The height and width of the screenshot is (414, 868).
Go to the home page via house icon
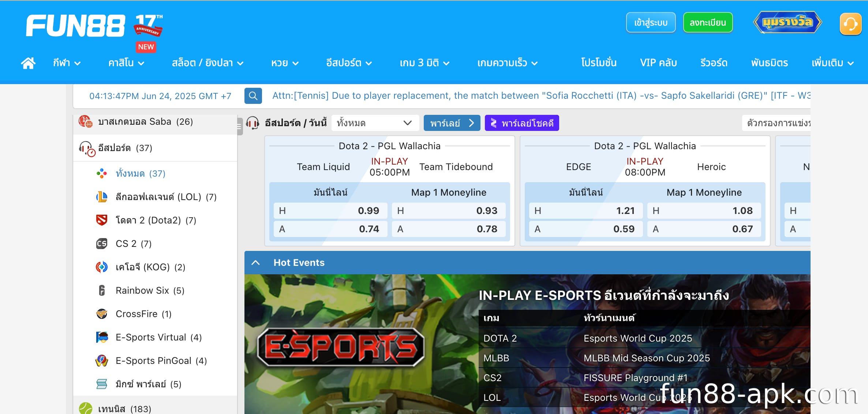(28, 63)
